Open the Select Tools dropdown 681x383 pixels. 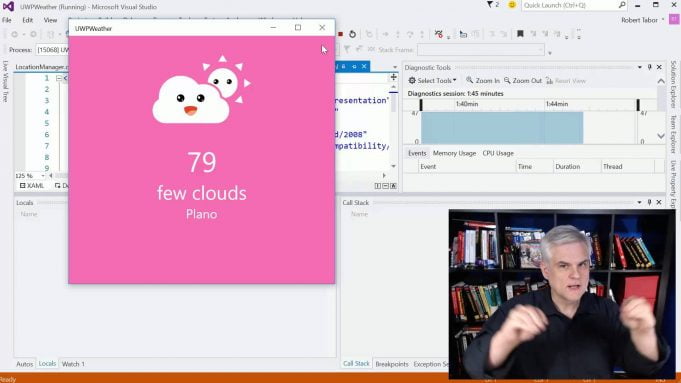432,80
